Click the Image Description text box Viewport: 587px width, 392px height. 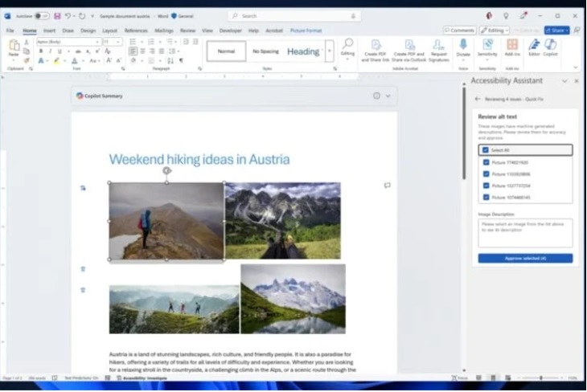click(x=525, y=233)
